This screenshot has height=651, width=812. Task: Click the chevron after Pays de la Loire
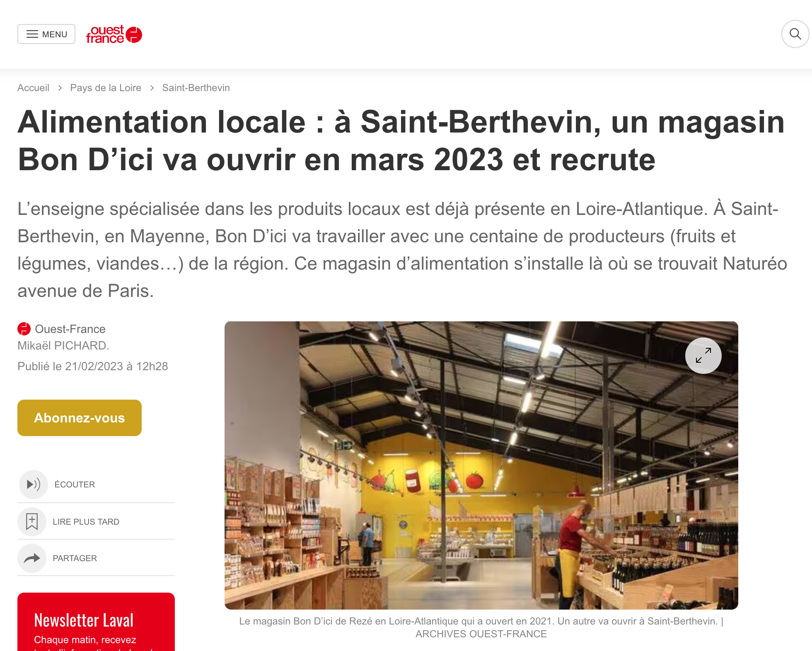coord(152,88)
